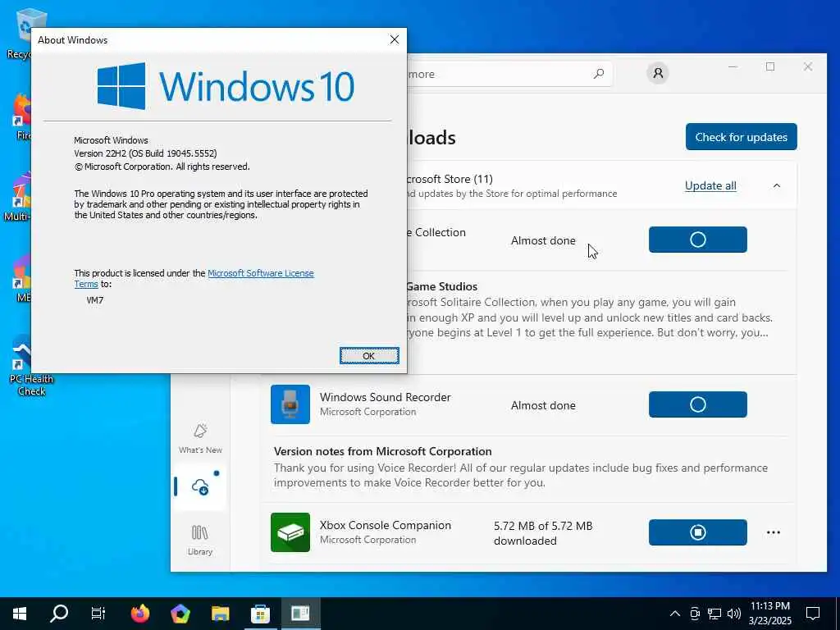
Task: Show hidden tray icons chevron
Action: (x=675, y=614)
